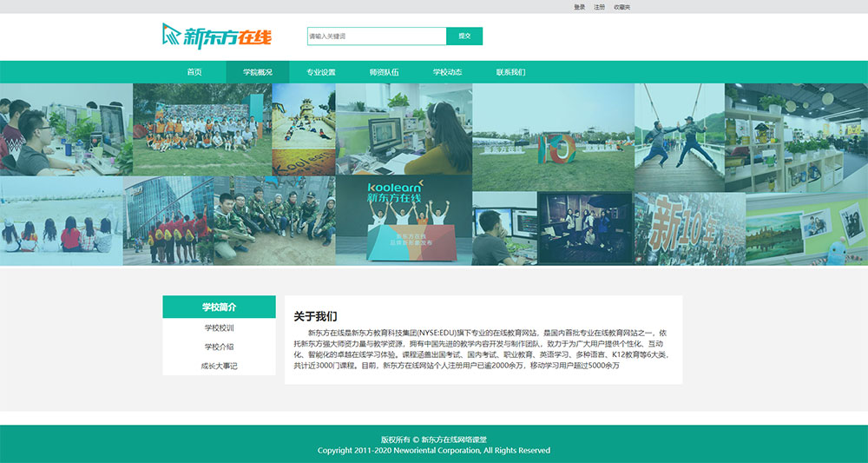Click the 10 sculpture lawn photo
868x463 pixels.
tap(554, 138)
